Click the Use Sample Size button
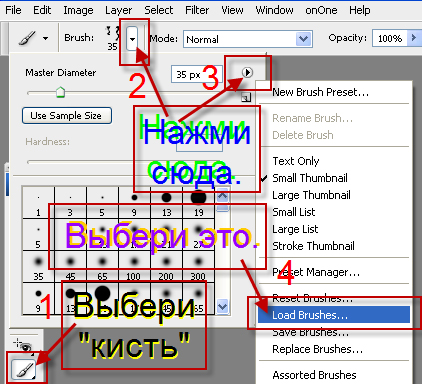 (x=67, y=116)
